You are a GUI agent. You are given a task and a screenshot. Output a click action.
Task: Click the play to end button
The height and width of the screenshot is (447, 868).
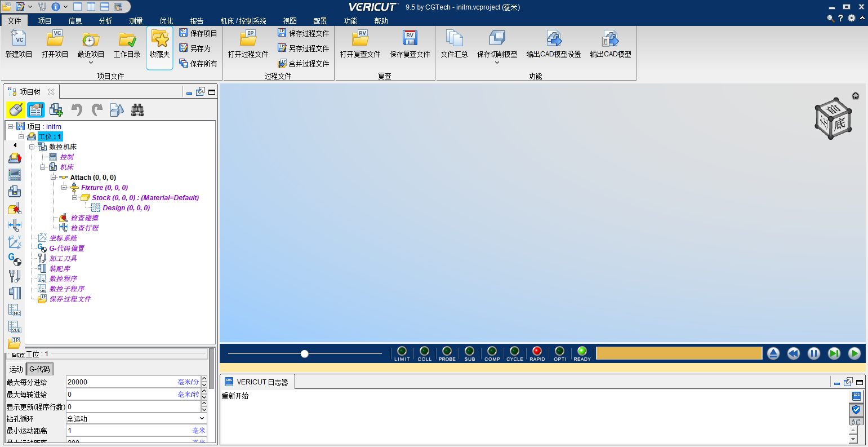pyautogui.click(x=854, y=353)
